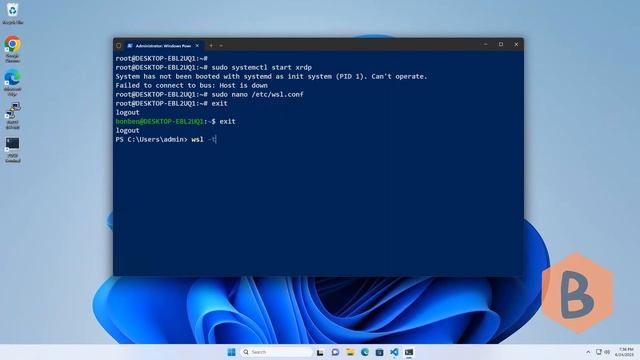The image size is (640, 360).
Task: Click the taskbar Search box
Action: click(x=276, y=352)
